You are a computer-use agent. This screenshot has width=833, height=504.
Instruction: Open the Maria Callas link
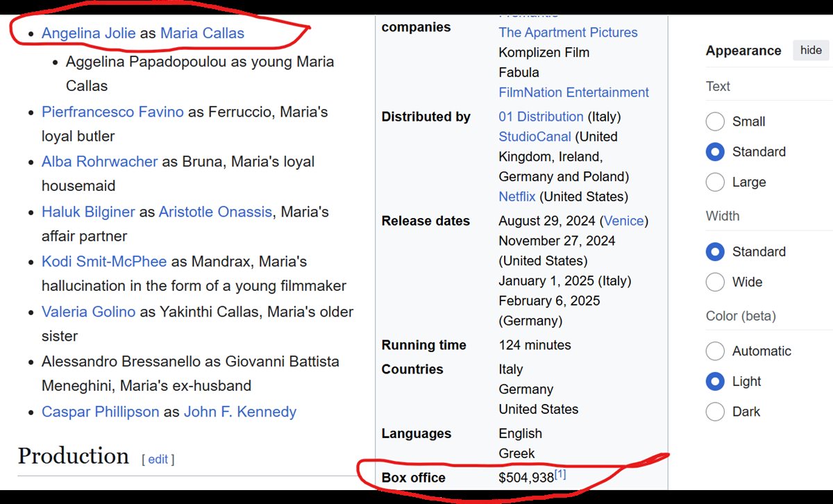click(202, 33)
